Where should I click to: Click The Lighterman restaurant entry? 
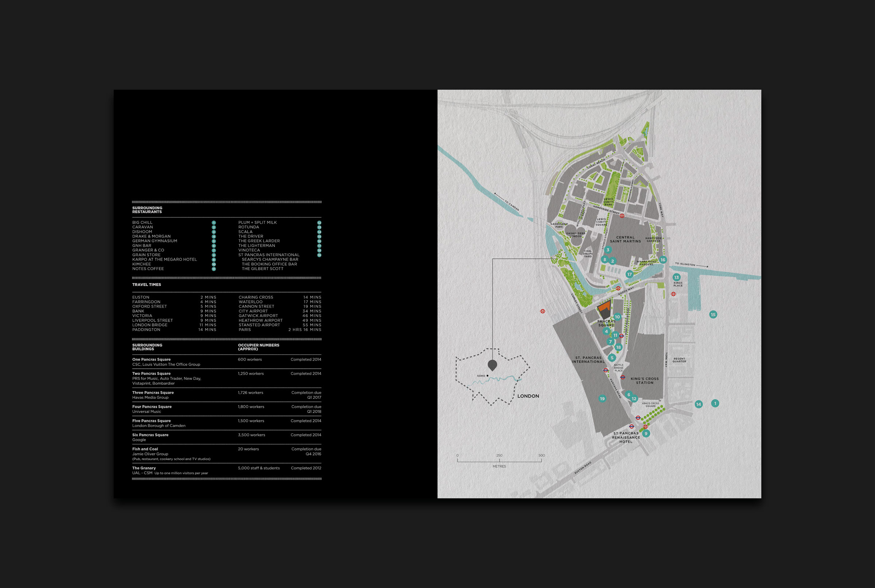click(x=257, y=246)
